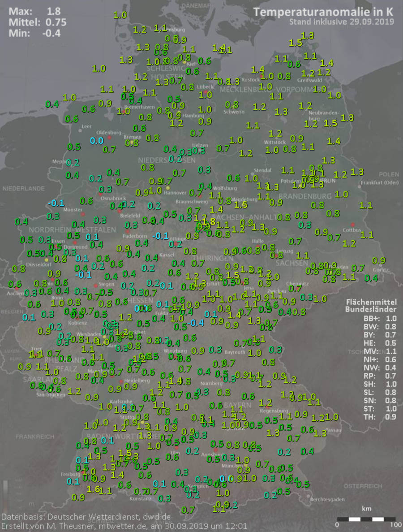Click the 'SL: 0.8' legend row
Image resolution: width=403 pixels, height=532 pixels.
(380, 392)
